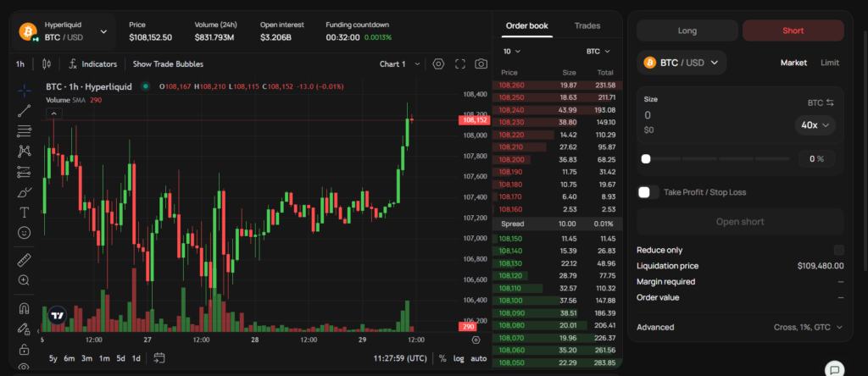The height and width of the screenshot is (376, 868).
Task: Toggle Show Trade Bubbles
Action: 168,64
